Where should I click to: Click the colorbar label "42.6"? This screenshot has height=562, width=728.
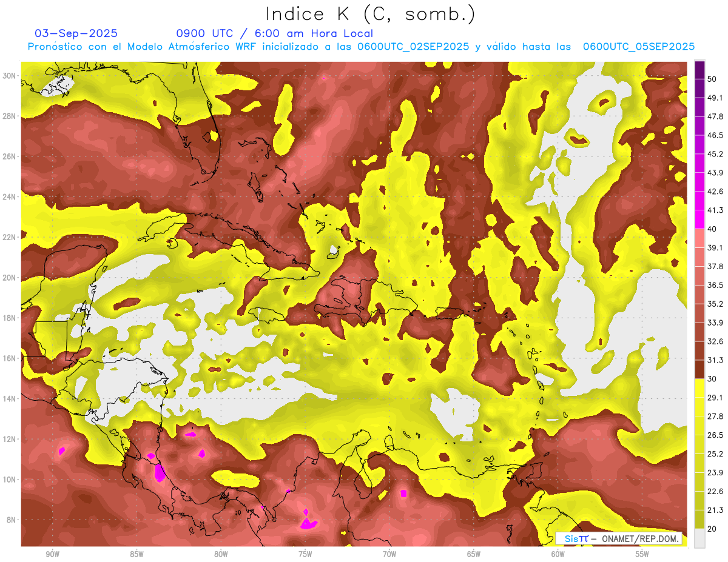pos(715,192)
